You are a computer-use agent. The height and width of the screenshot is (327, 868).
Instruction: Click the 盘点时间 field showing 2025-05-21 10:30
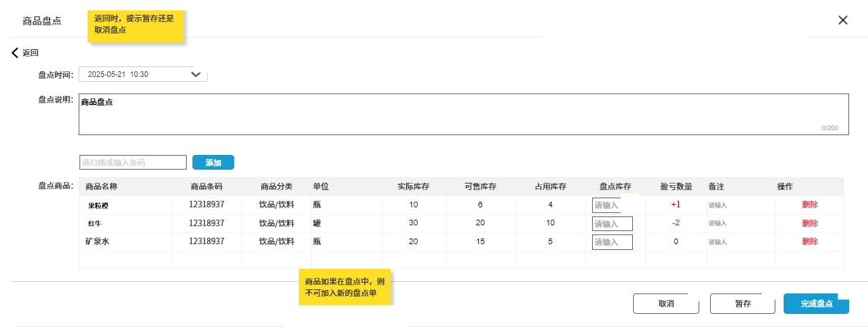pyautogui.click(x=143, y=75)
